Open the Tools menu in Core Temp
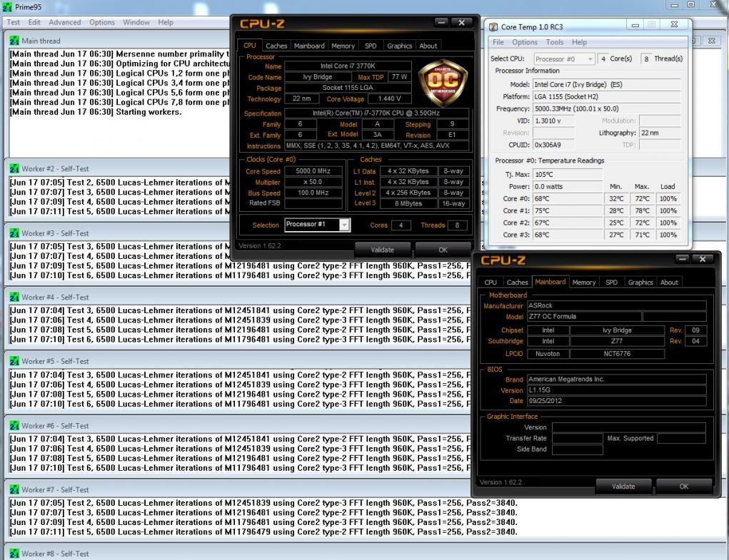Image resolution: width=729 pixels, height=560 pixels. (x=554, y=42)
